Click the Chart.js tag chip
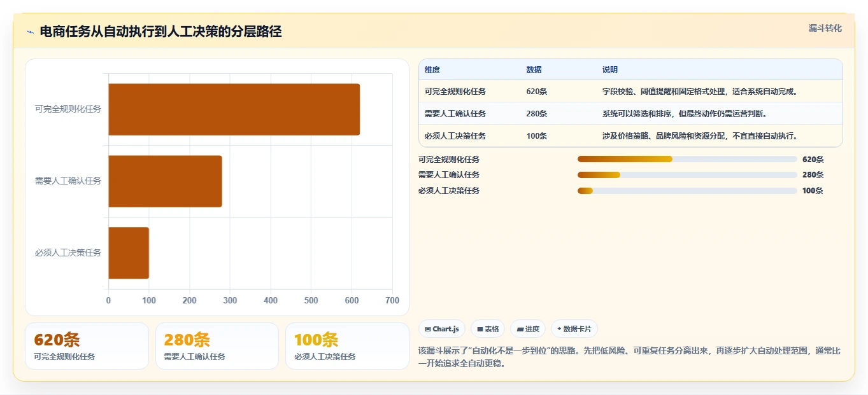Viewport: 868px width, 395px height. click(442, 329)
